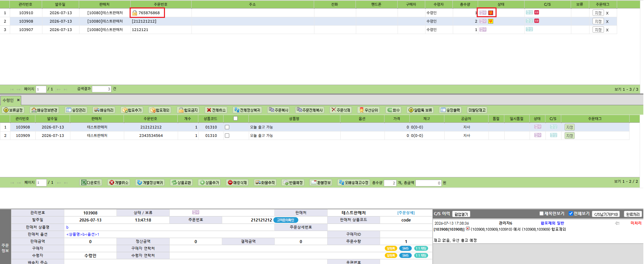Click the 총수량 quantity field
Screen dimensions: 644x264
click(390, 183)
